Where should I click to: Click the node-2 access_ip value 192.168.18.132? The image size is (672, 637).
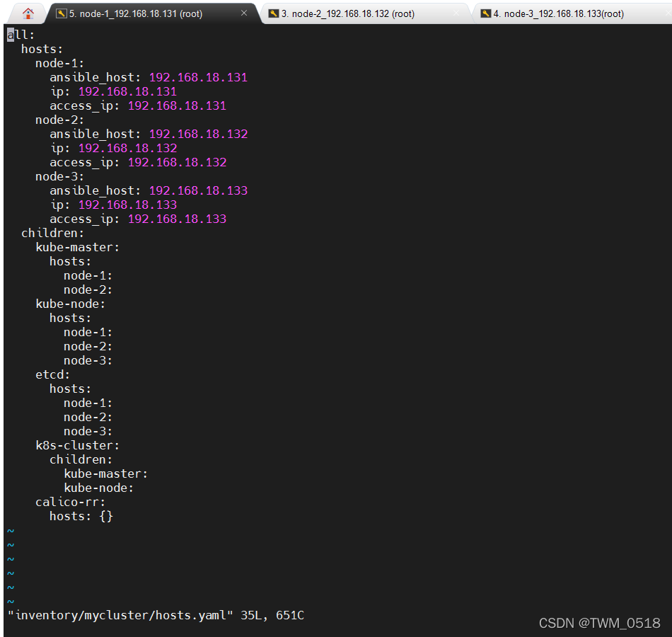(177, 162)
